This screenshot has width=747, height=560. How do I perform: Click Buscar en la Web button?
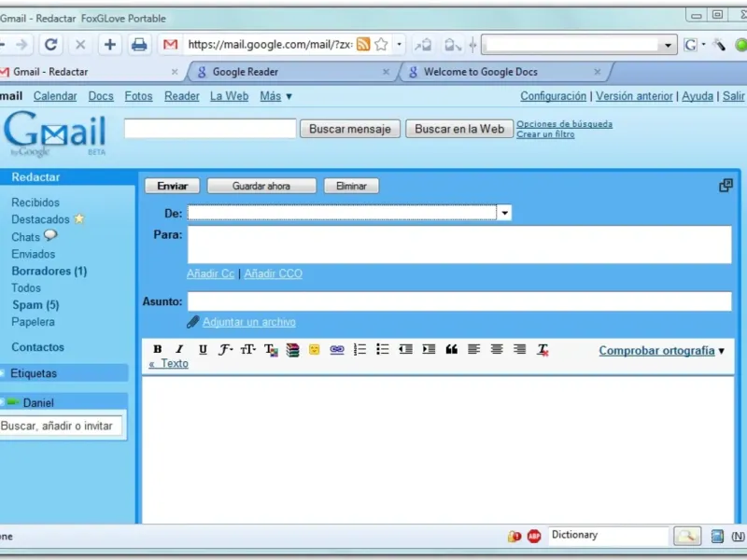(x=459, y=129)
